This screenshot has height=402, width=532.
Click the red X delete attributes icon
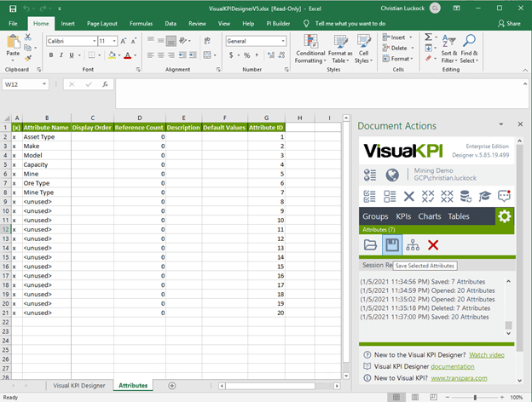433,244
